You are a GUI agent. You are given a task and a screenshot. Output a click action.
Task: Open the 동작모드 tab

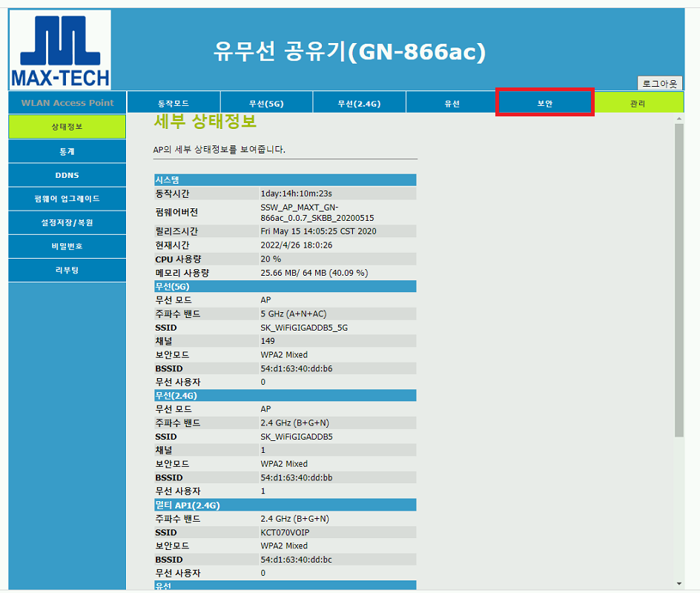[174, 103]
